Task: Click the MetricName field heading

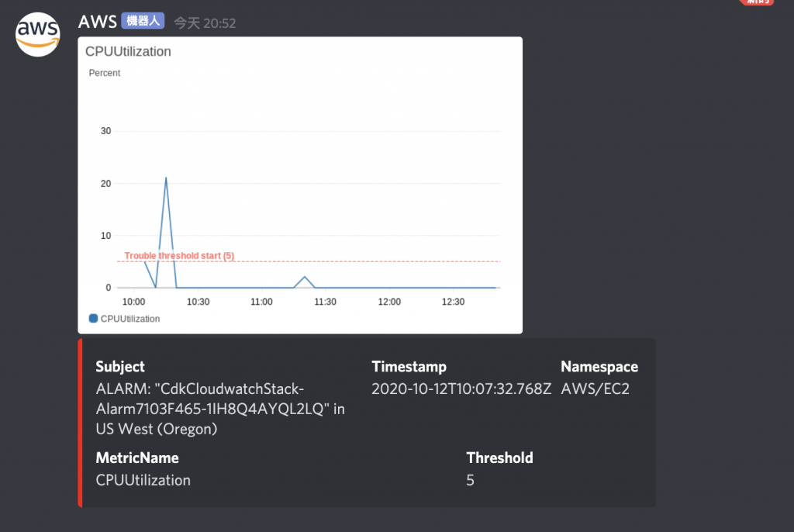Action: (x=137, y=458)
